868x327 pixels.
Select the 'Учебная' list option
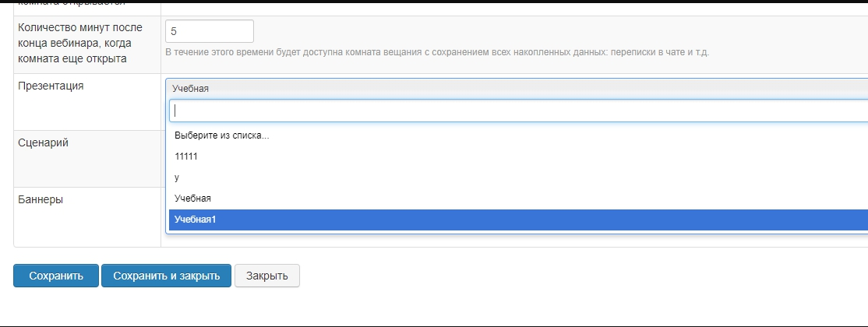tap(193, 199)
